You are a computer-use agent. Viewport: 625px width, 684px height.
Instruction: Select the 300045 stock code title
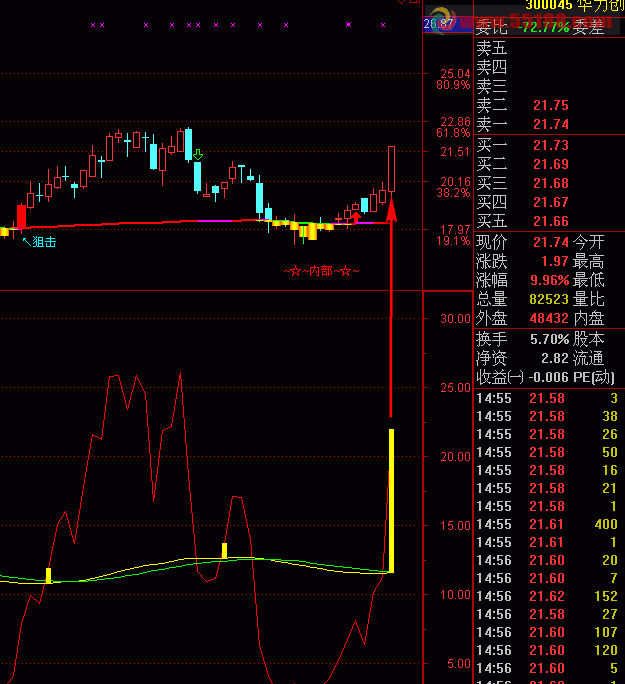(549, 5)
